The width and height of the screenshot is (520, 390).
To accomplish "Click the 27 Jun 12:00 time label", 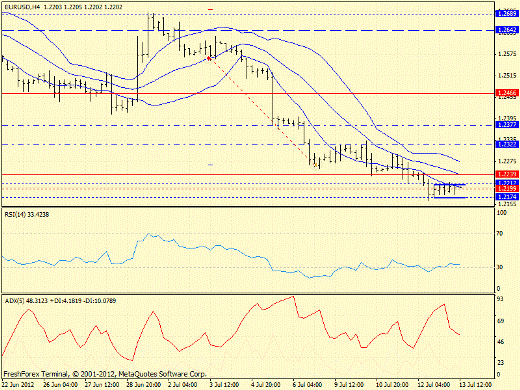I will click(x=102, y=385).
